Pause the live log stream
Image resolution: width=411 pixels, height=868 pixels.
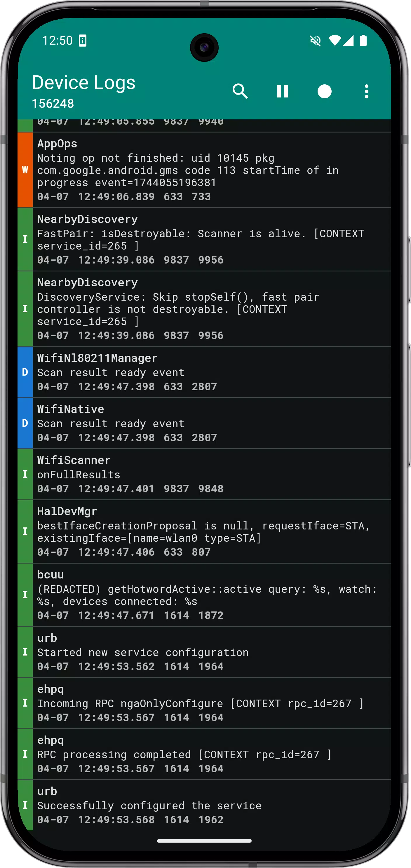click(x=282, y=91)
